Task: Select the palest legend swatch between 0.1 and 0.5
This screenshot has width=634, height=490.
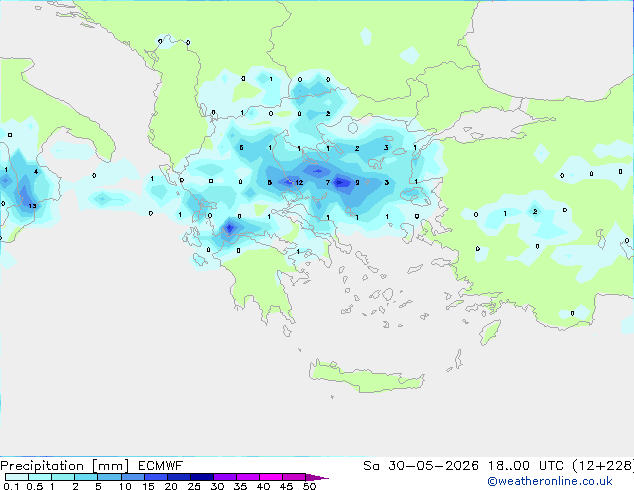Action: pos(17,477)
